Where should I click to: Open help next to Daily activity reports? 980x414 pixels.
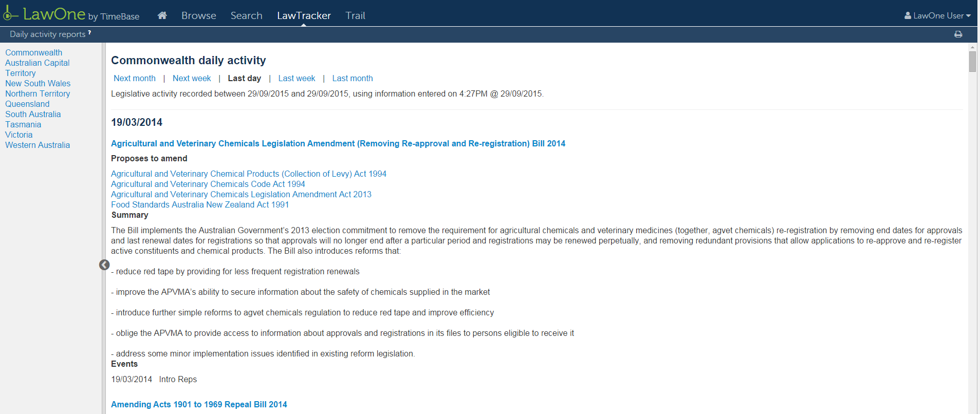click(89, 32)
